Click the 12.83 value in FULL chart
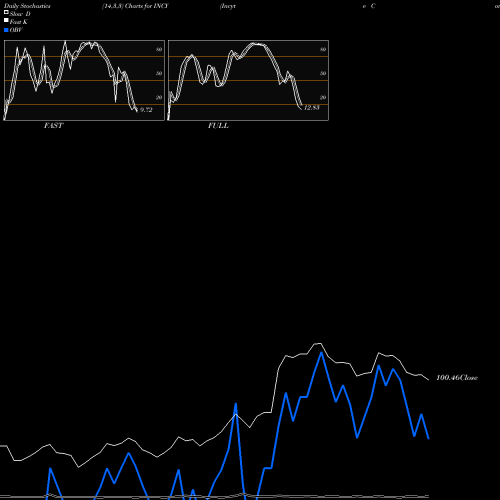This screenshot has height=500, width=500. [x=312, y=108]
